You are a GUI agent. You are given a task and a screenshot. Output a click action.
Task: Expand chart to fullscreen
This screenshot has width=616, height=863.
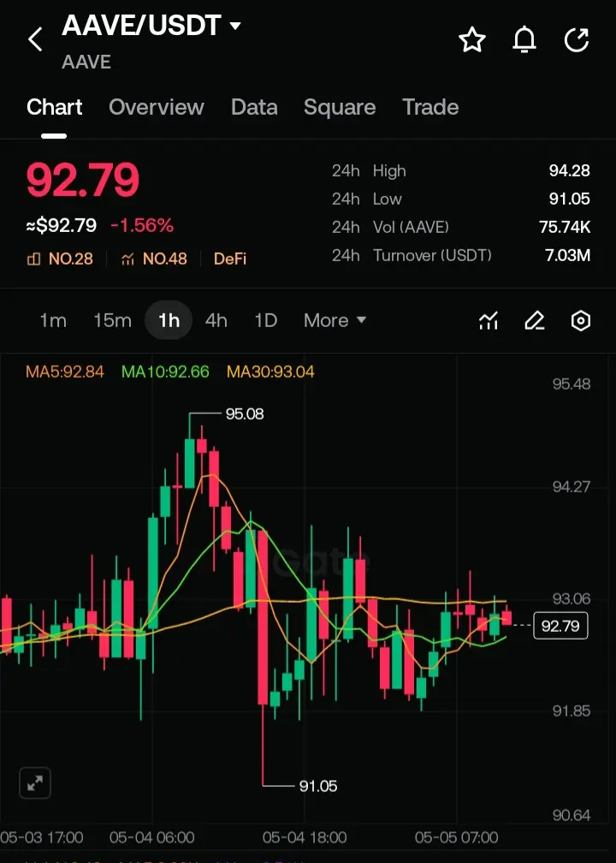point(35,783)
